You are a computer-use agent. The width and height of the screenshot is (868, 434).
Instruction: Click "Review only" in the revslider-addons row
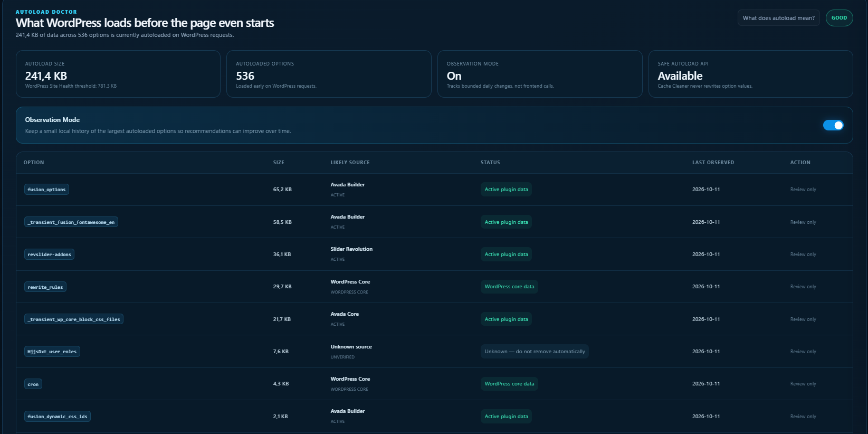click(x=803, y=254)
